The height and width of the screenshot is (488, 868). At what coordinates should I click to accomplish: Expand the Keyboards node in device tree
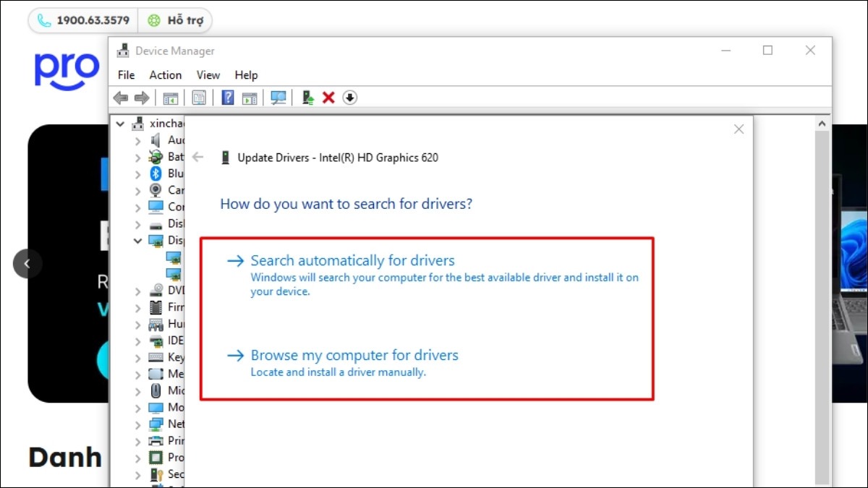coord(137,358)
